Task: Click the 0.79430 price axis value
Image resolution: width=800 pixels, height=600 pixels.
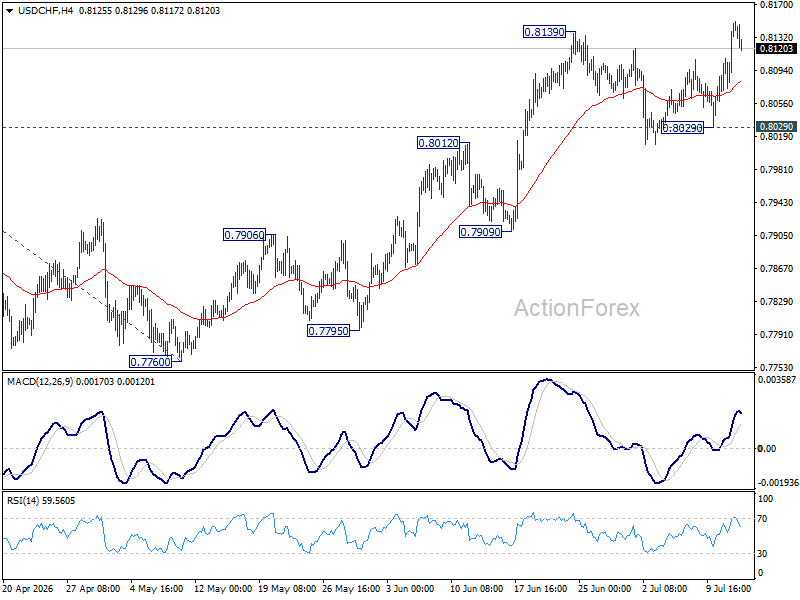Action: 777,203
